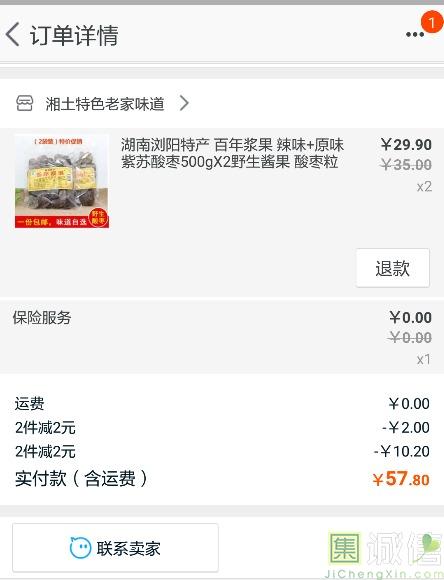Image resolution: width=444 pixels, height=580 pixels.
Task: Tap the 订单详情 page title
Action: coord(74,36)
